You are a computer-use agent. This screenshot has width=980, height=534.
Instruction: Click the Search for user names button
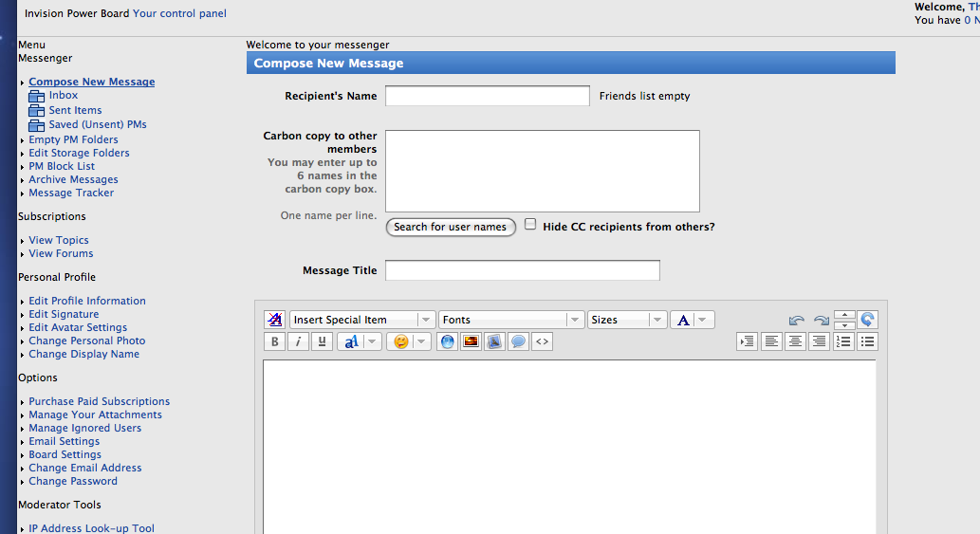tap(451, 227)
